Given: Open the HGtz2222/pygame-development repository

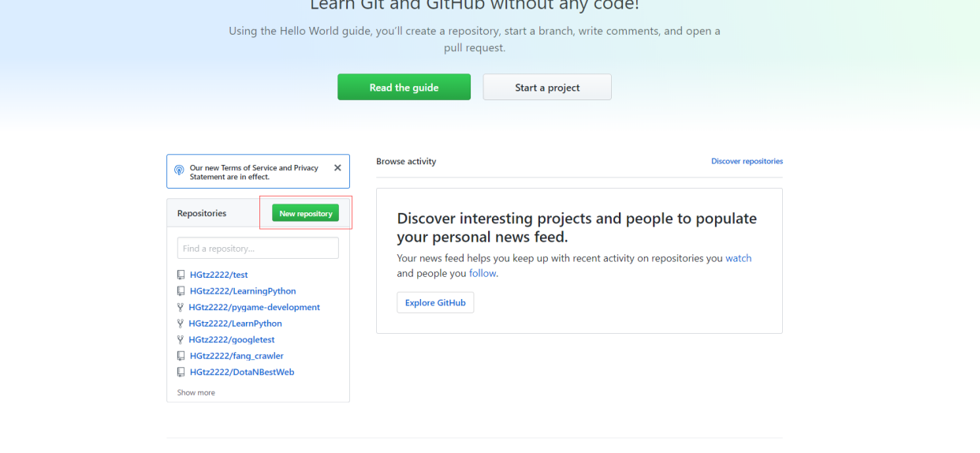Looking at the screenshot, I should [x=254, y=307].
